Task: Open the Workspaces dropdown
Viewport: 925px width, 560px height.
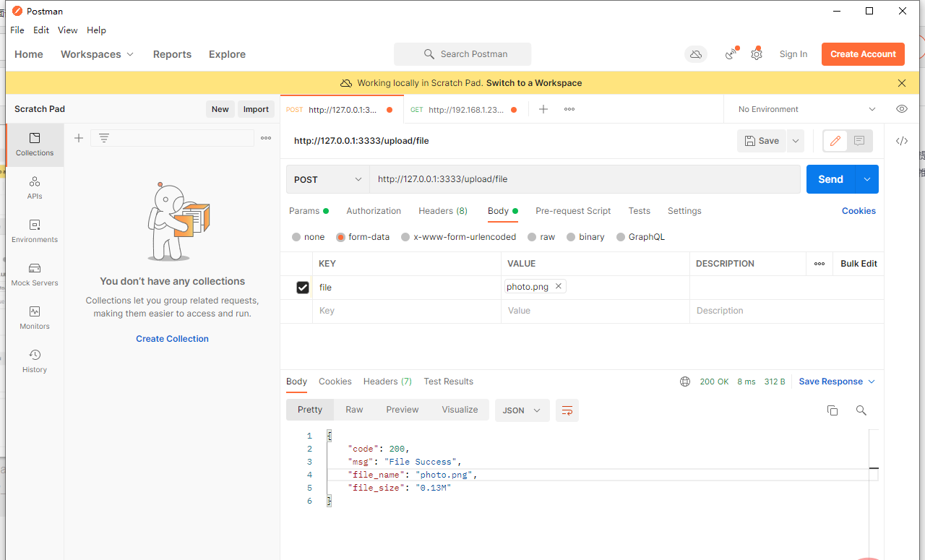Action: click(x=98, y=54)
